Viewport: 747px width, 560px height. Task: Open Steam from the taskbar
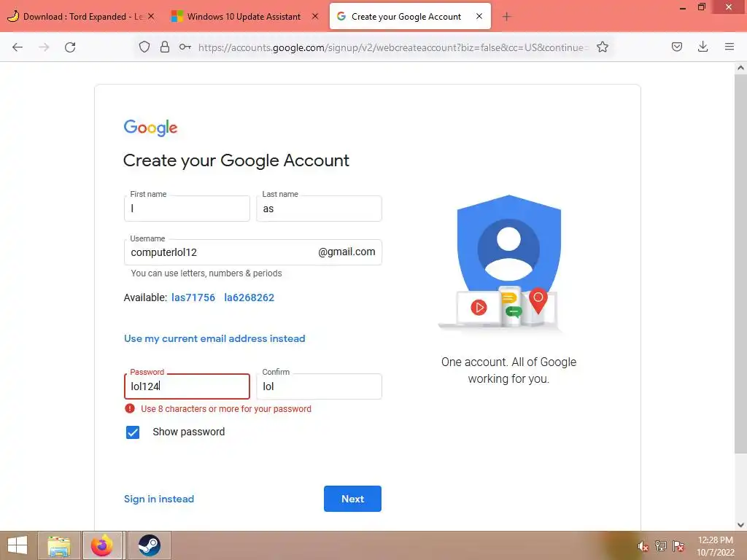149,545
